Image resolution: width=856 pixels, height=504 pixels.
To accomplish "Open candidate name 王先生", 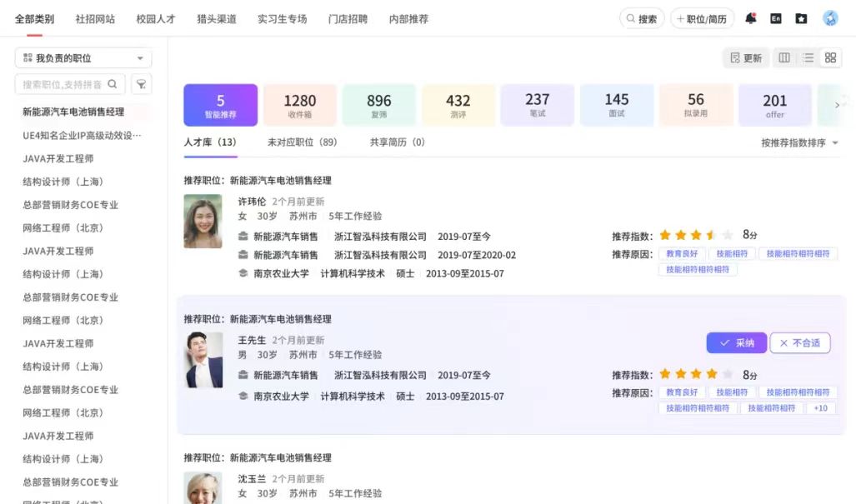I will pyautogui.click(x=252, y=340).
